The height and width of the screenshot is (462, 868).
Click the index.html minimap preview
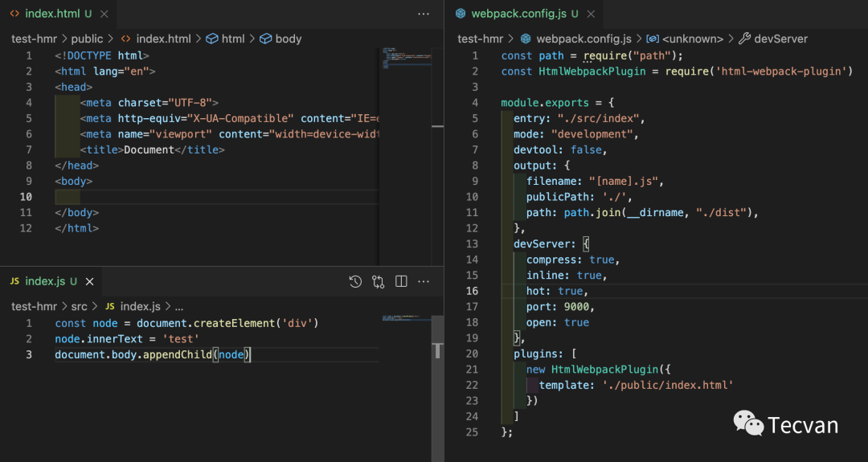click(x=407, y=58)
